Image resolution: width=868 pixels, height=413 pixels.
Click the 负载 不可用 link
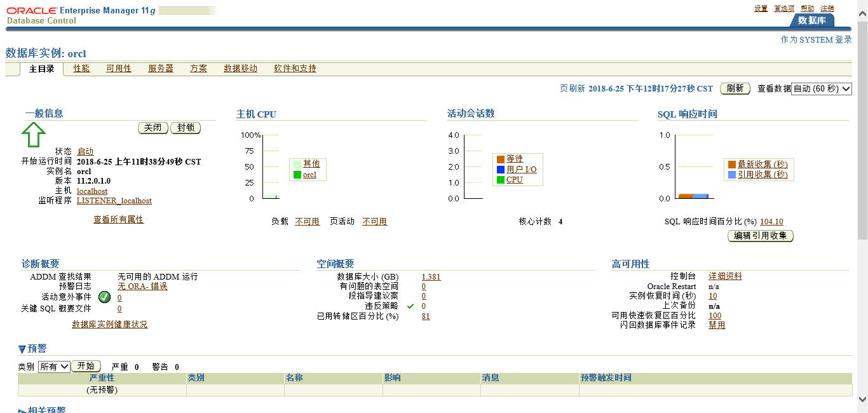[308, 222]
